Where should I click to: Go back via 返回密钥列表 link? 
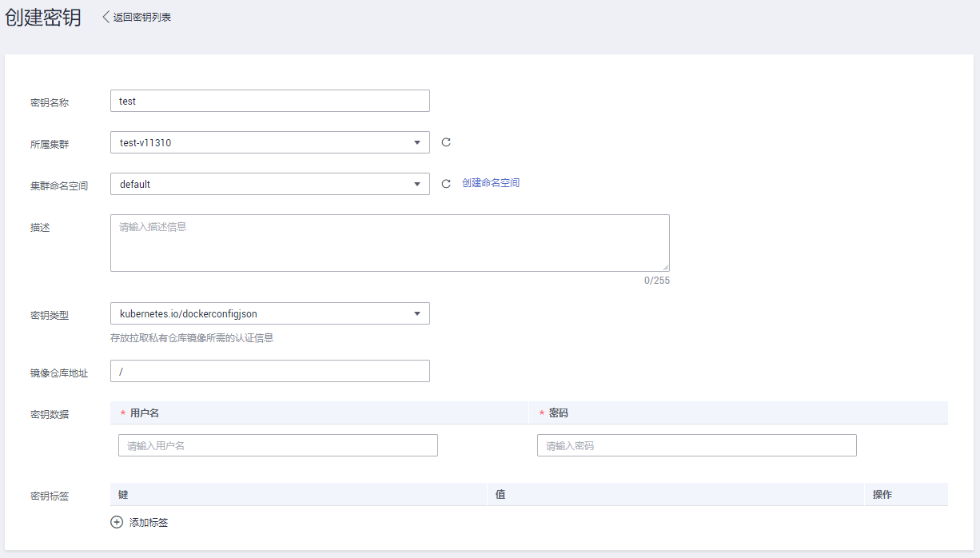tap(141, 17)
